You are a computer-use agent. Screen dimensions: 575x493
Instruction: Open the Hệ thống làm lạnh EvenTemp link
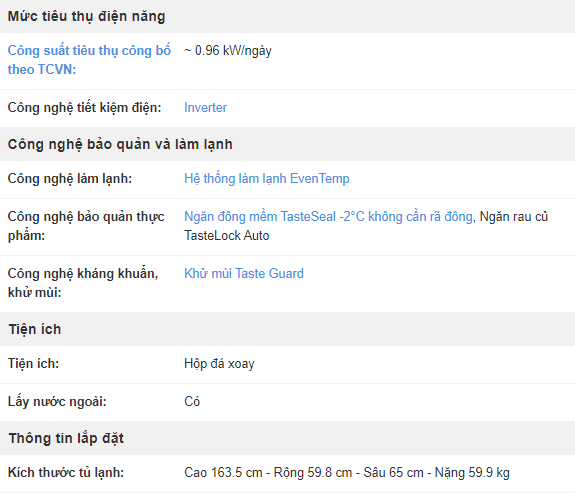(267, 179)
